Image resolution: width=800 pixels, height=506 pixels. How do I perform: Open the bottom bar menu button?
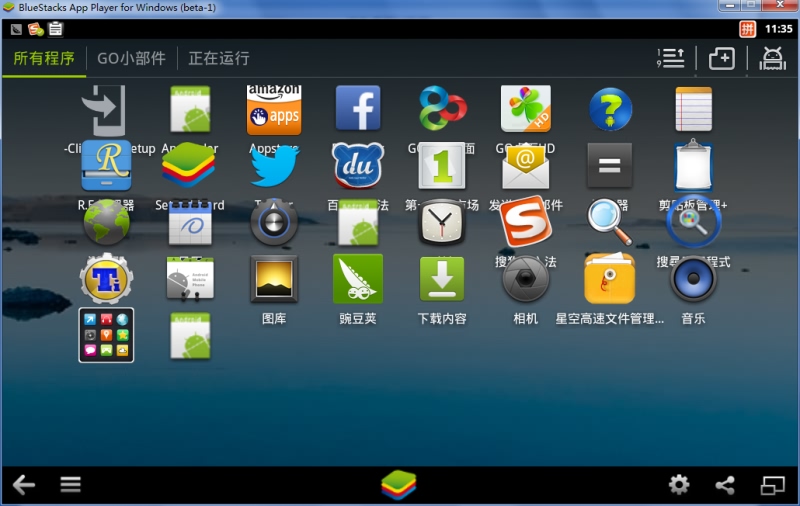click(x=70, y=485)
